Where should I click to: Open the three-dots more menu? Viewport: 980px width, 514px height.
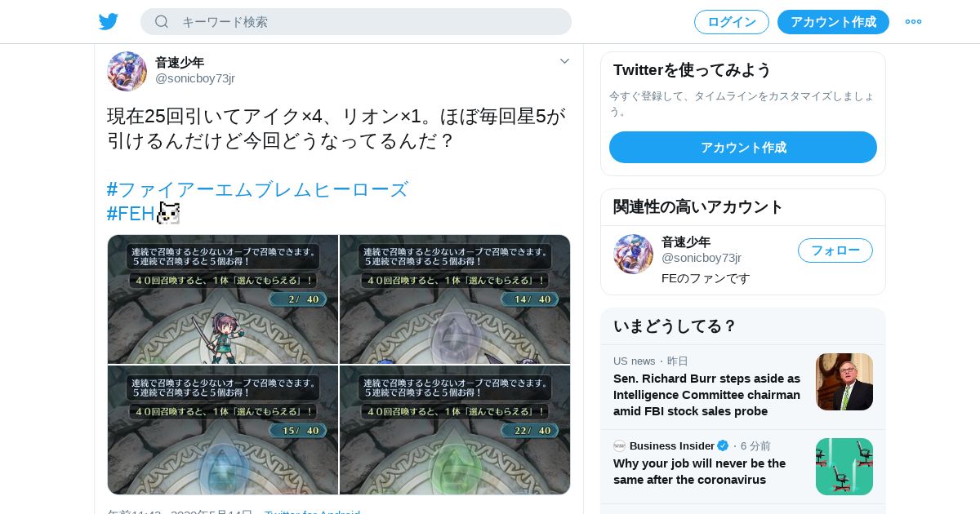point(913,22)
